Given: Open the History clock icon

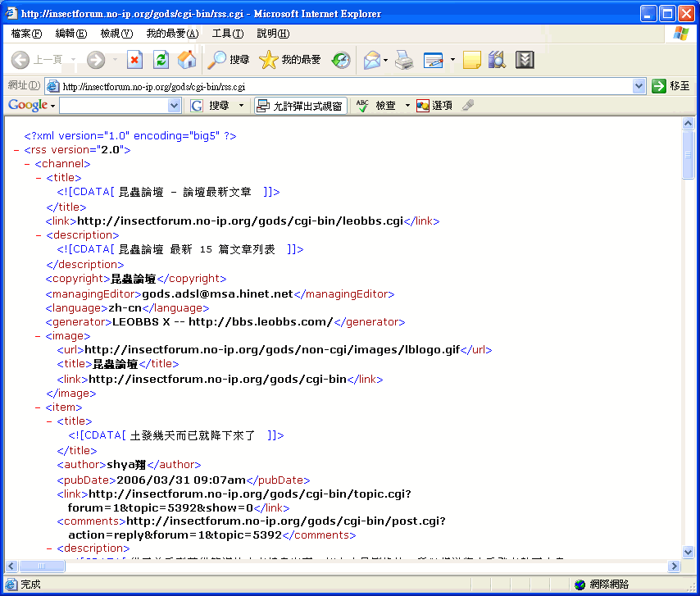Looking at the screenshot, I should pyautogui.click(x=341, y=60).
